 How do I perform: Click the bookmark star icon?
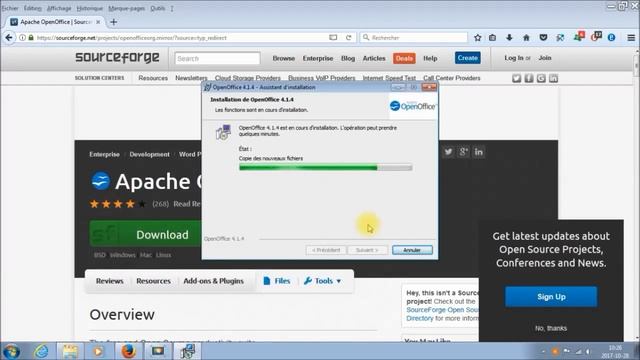coord(478,38)
